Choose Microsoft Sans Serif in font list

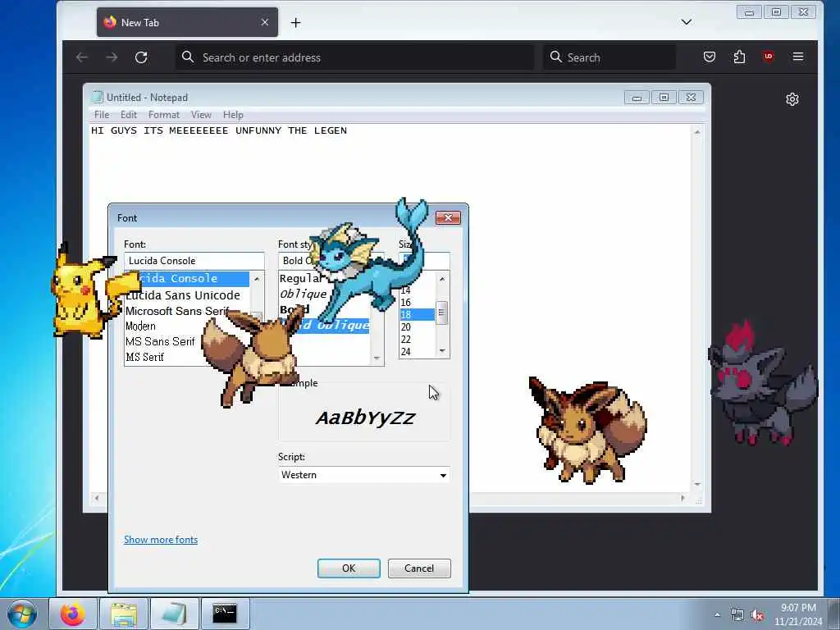point(178,311)
